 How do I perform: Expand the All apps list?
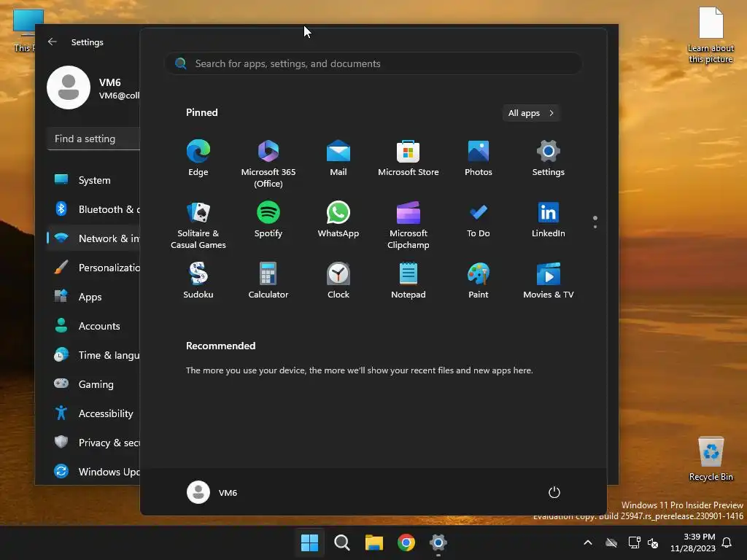pos(531,113)
